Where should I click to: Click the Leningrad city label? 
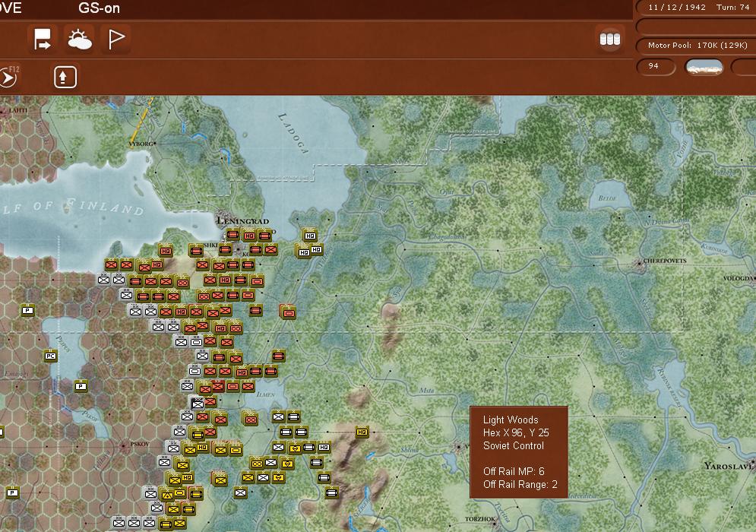coord(242,221)
